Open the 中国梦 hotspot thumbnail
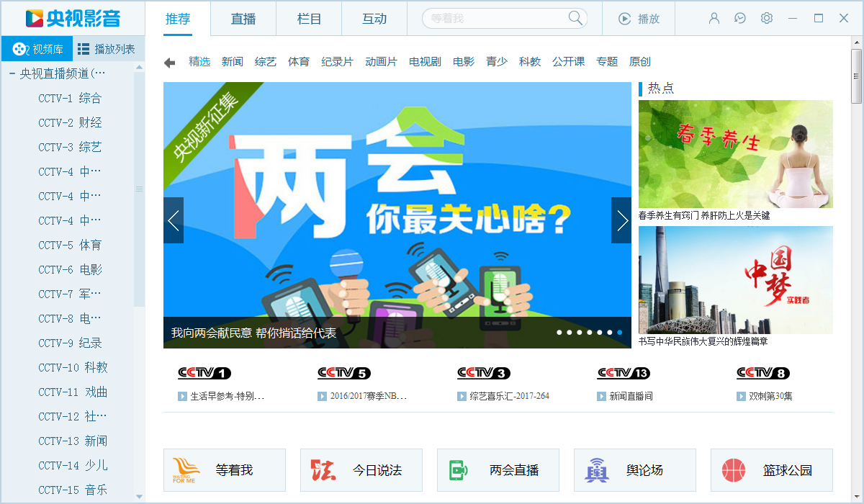The width and height of the screenshot is (864, 504). (x=736, y=280)
